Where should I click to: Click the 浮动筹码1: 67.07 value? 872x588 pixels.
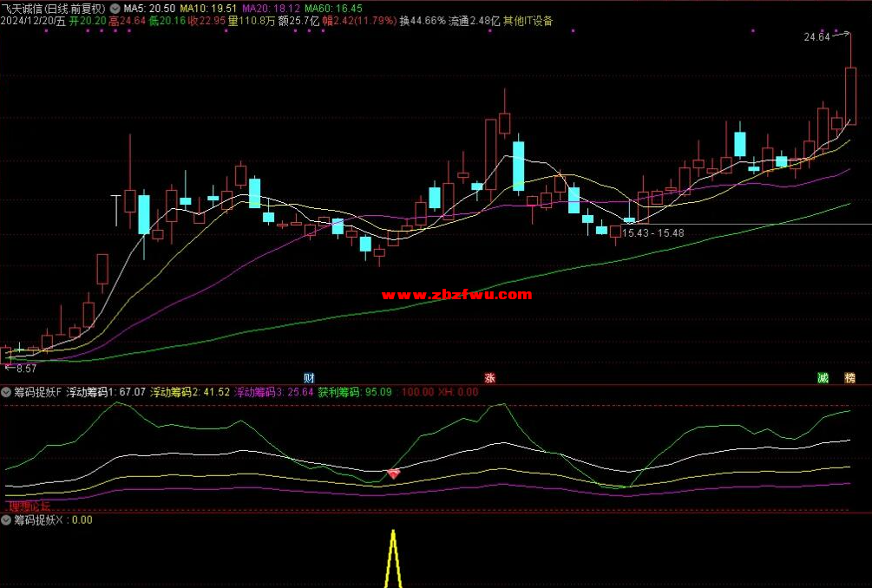coord(106,392)
